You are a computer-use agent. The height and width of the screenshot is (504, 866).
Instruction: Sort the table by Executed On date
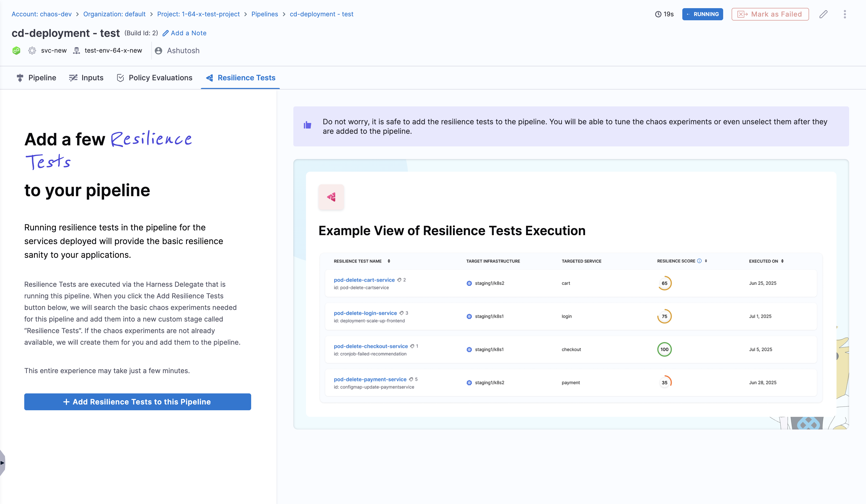coord(782,261)
